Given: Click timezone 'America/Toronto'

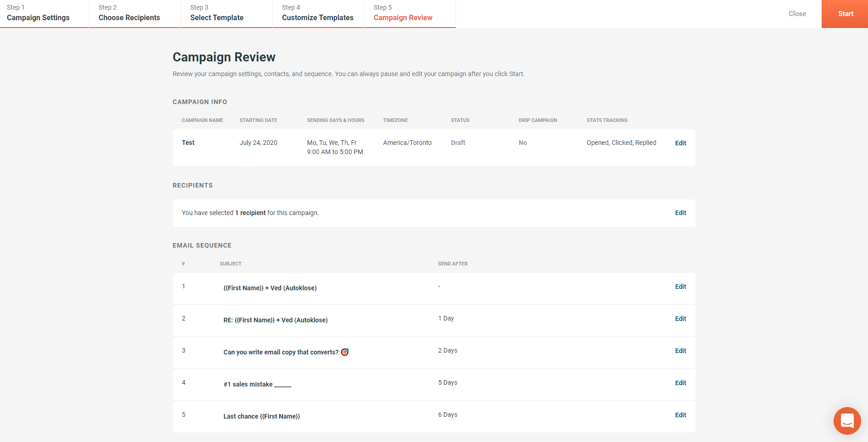Looking at the screenshot, I should coord(407,143).
